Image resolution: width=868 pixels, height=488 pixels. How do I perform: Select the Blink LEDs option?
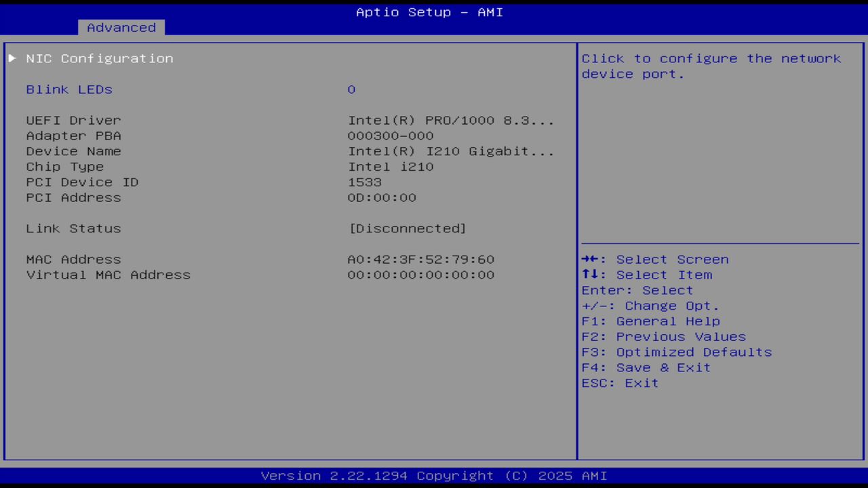coord(68,89)
